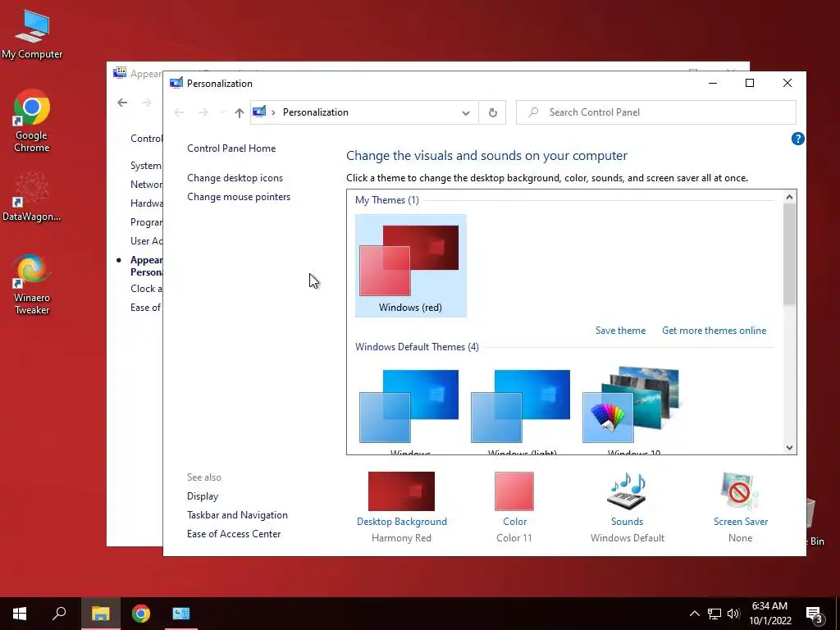
Task: Open the My Computer desktop icon
Action: coord(32,33)
